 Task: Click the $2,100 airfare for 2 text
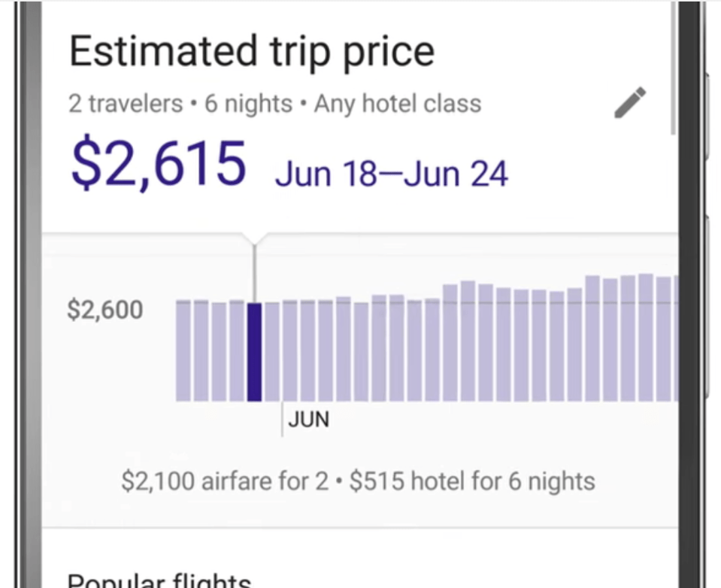(226, 480)
